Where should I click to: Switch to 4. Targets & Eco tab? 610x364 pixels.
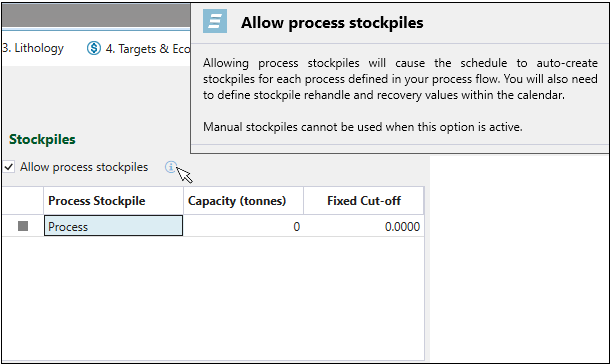pyautogui.click(x=148, y=49)
